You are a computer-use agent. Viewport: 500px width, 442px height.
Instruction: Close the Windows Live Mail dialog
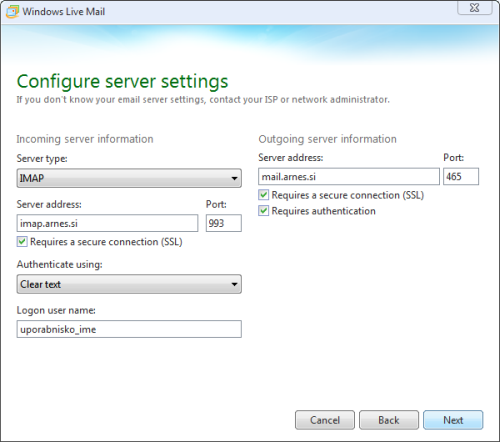(x=474, y=7)
